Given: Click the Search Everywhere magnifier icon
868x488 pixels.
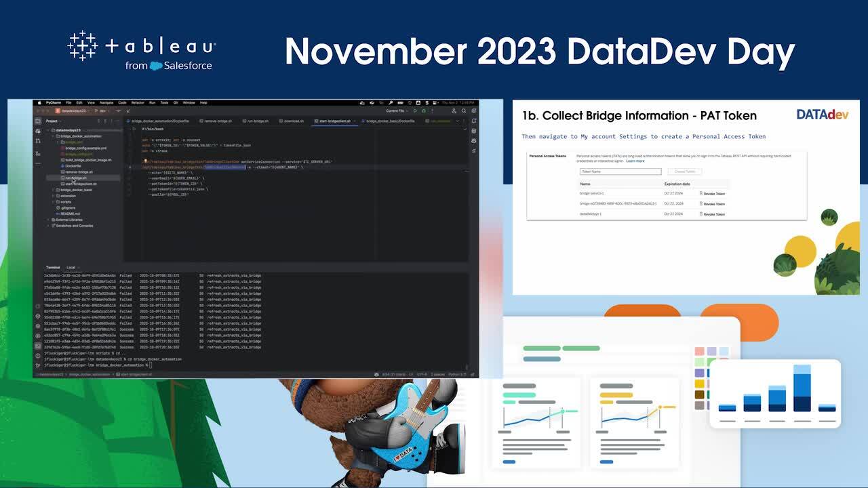Looking at the screenshot, I should (464, 111).
